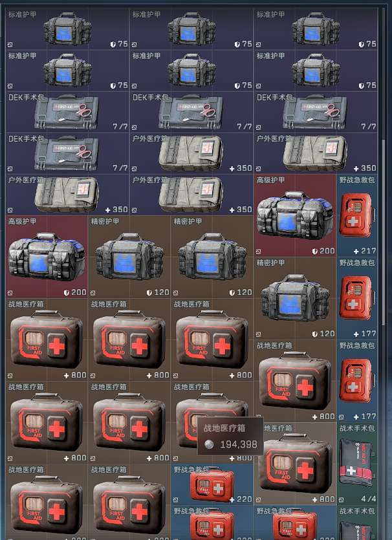The image size is (392, 540).
Task: Select large 战地医疗箱 below the large 精密护甲
Action: click(294, 381)
